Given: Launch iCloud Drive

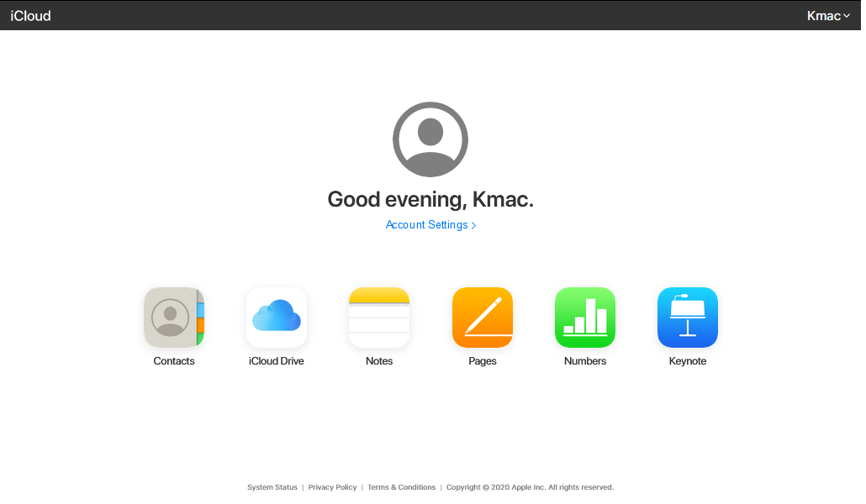Looking at the screenshot, I should [x=277, y=318].
